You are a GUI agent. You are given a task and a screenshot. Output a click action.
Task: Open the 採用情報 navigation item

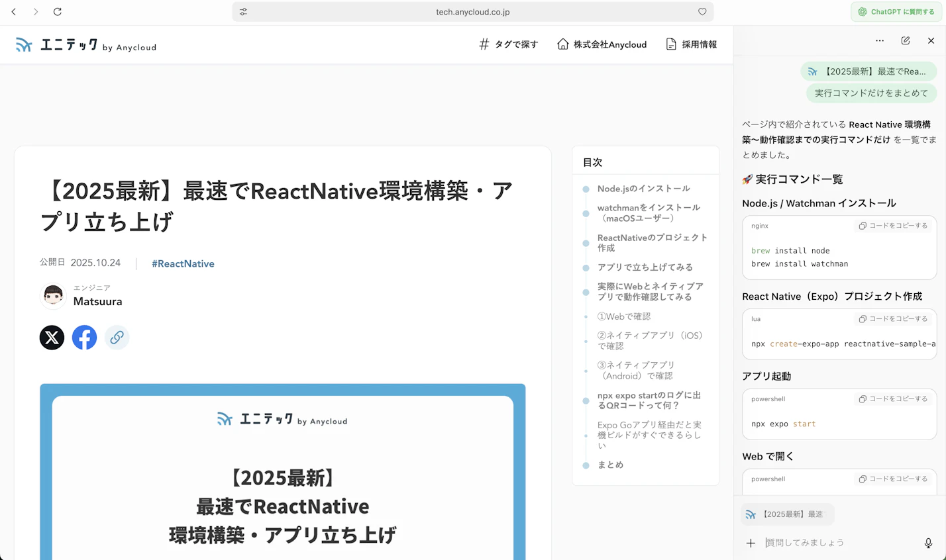[x=691, y=44]
